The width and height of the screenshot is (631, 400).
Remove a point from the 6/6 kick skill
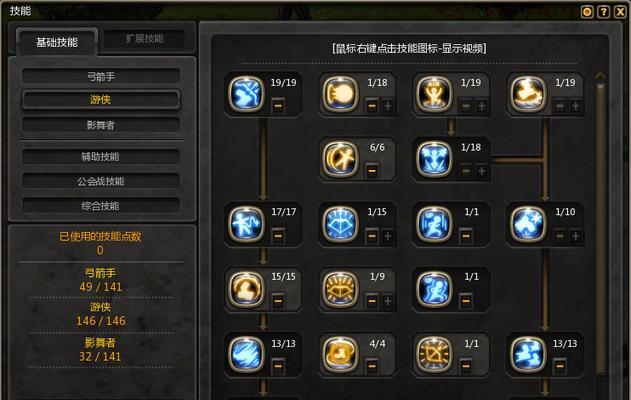tap(372, 171)
